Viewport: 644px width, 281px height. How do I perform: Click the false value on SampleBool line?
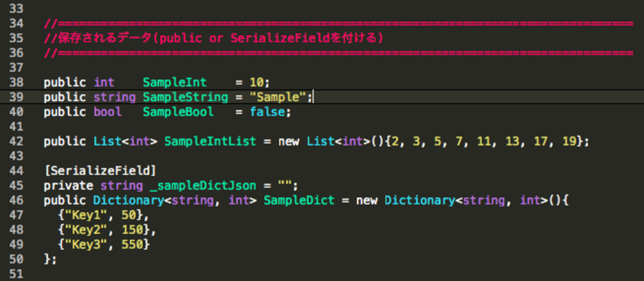click(267, 112)
